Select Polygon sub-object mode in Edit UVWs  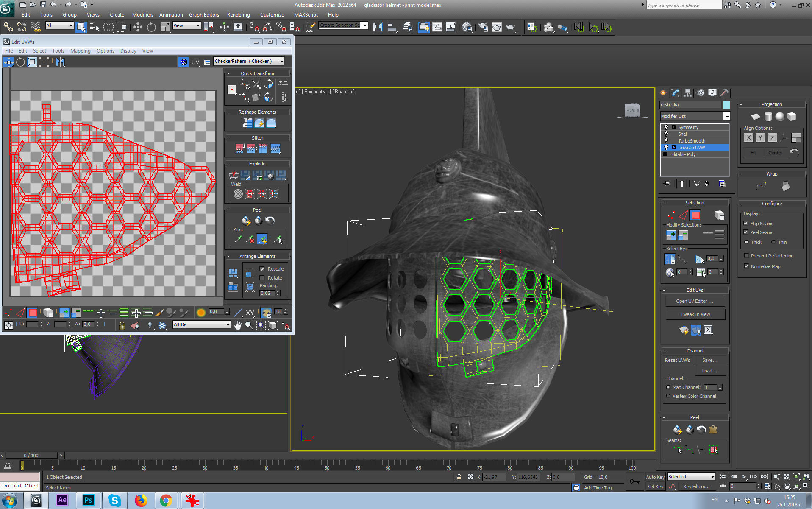[32, 313]
